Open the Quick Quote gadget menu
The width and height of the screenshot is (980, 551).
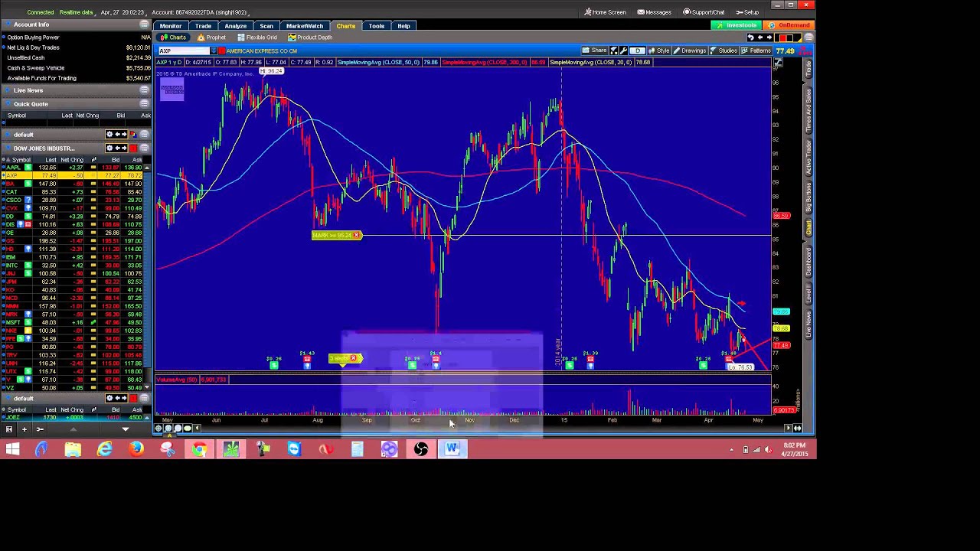[145, 104]
